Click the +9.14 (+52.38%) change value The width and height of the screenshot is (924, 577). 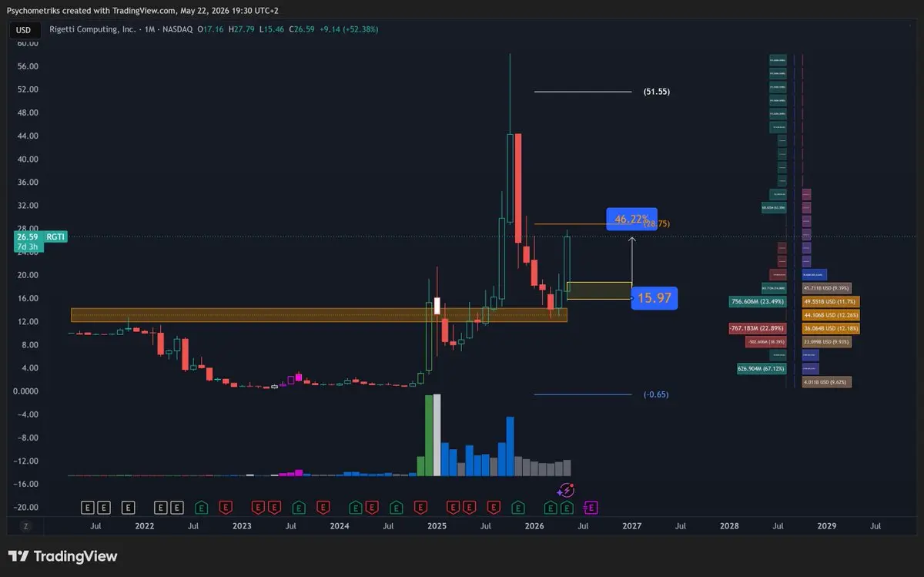pyautogui.click(x=350, y=29)
